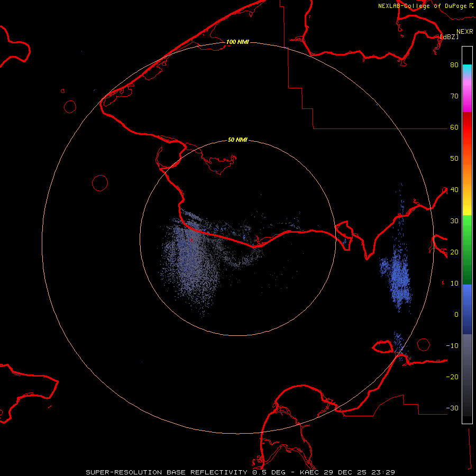476x476 pixels.
Task: Click "SUPER-RESOLUTION BASE REFLECTIVITY" in the footer caption
Action: tap(167, 472)
